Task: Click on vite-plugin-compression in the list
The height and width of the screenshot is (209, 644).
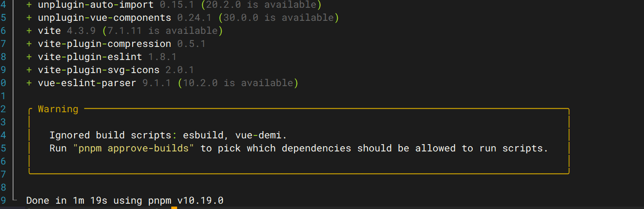Action: [105, 44]
